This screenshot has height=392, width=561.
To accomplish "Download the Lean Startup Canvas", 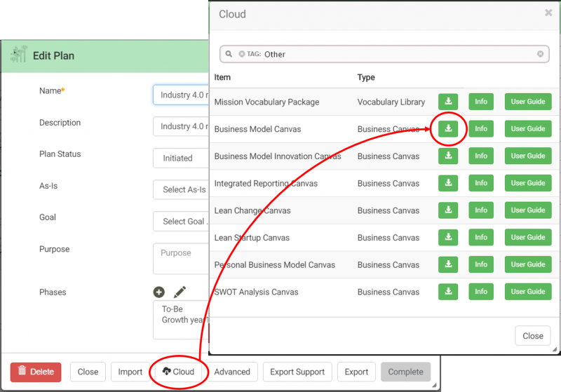I will tap(448, 238).
